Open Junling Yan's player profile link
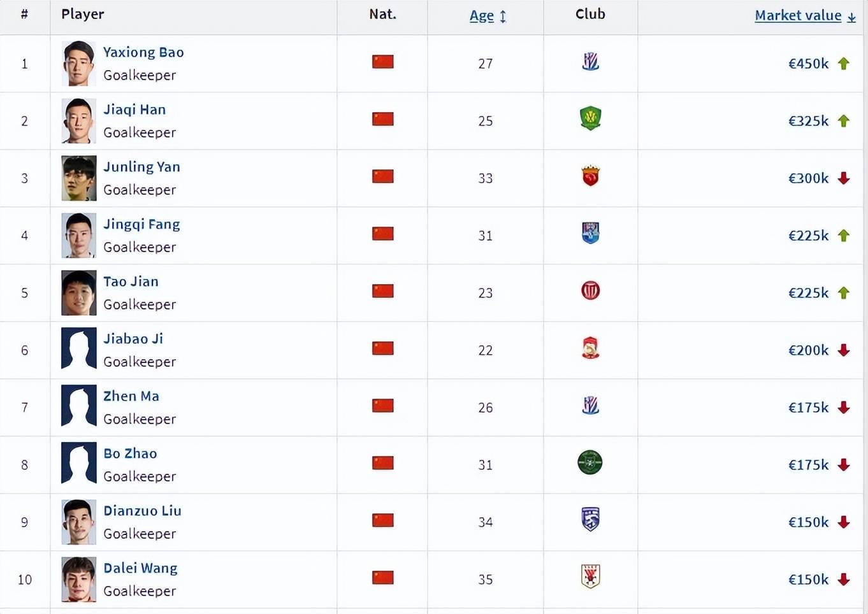The width and height of the screenshot is (868, 614). coord(141,167)
